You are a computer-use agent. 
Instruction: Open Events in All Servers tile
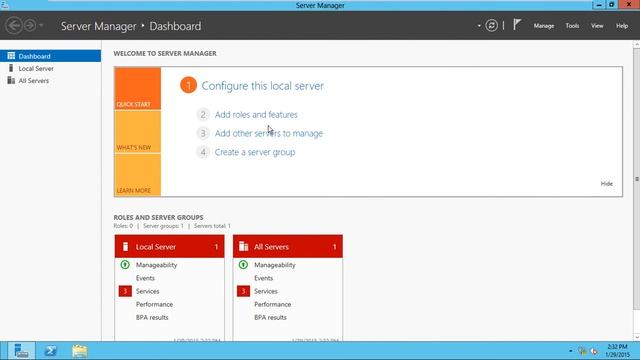[x=264, y=278]
